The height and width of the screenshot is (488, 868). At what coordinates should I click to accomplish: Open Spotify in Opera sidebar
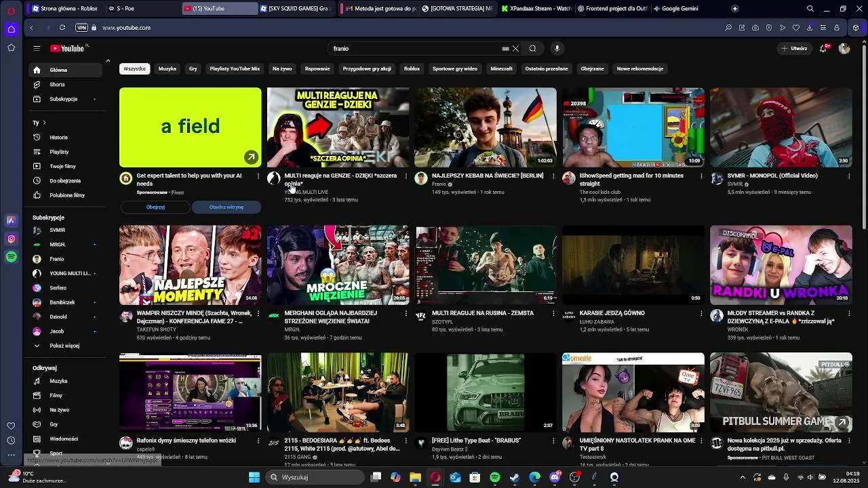point(12,257)
